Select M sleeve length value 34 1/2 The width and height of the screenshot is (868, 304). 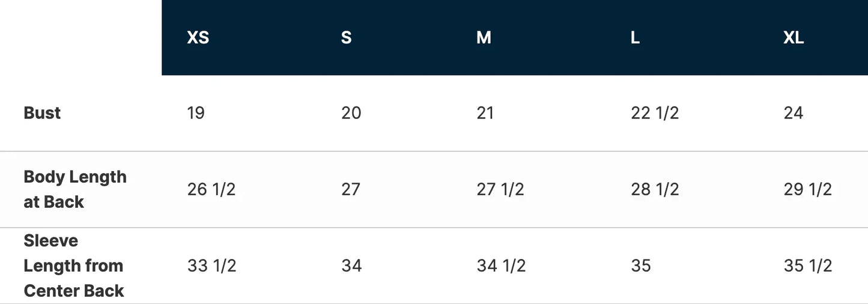pyautogui.click(x=502, y=266)
